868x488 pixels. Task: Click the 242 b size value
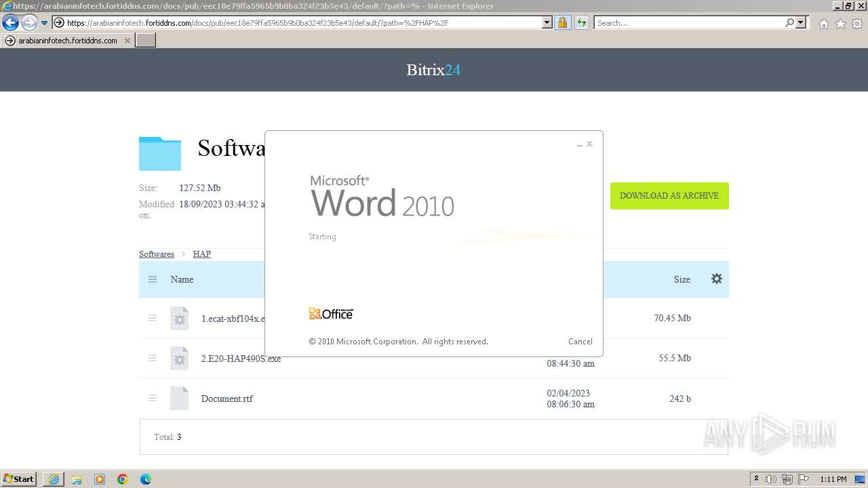[680, 399]
